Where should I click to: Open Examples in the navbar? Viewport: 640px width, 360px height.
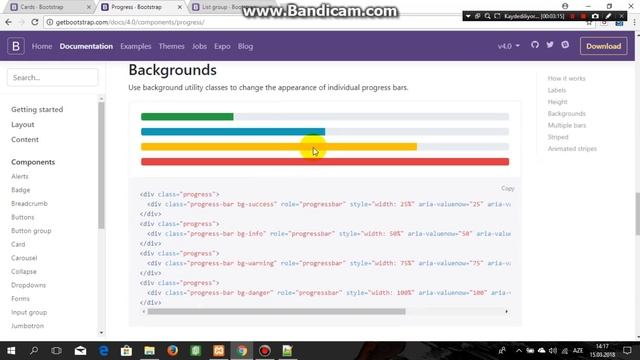[136, 46]
